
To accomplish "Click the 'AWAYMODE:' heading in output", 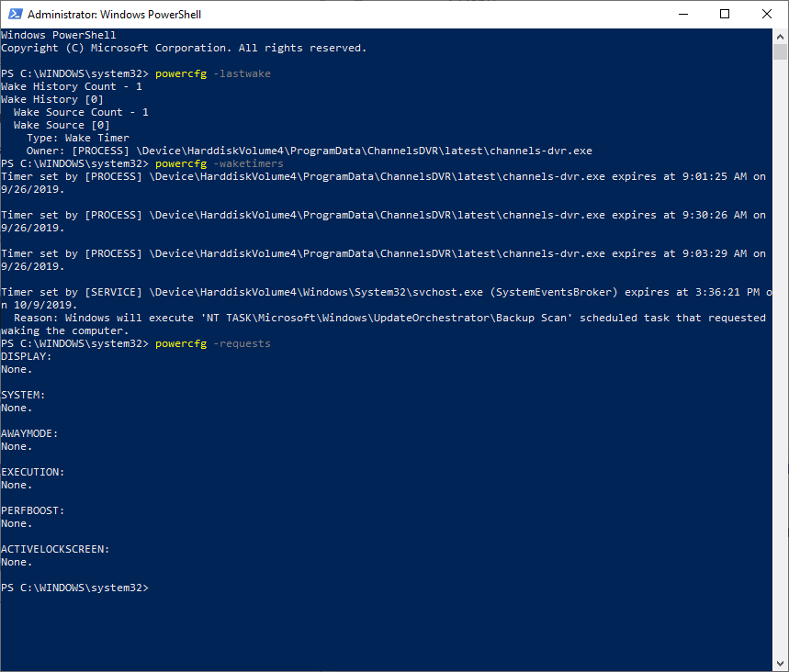I will [x=29, y=433].
